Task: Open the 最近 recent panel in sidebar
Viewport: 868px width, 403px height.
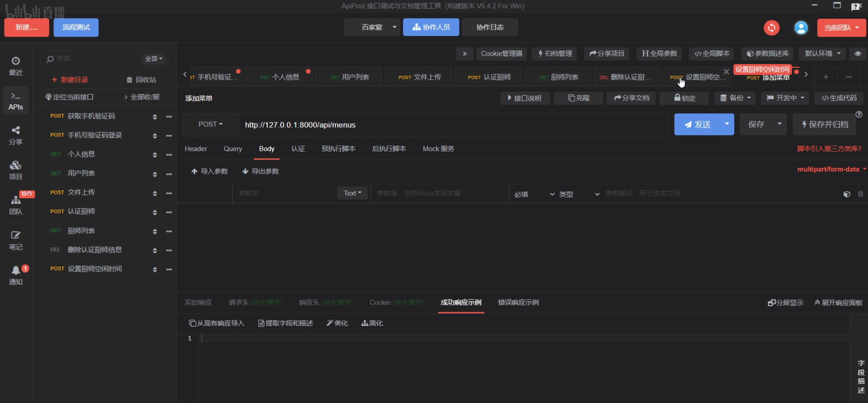Action: click(x=16, y=66)
